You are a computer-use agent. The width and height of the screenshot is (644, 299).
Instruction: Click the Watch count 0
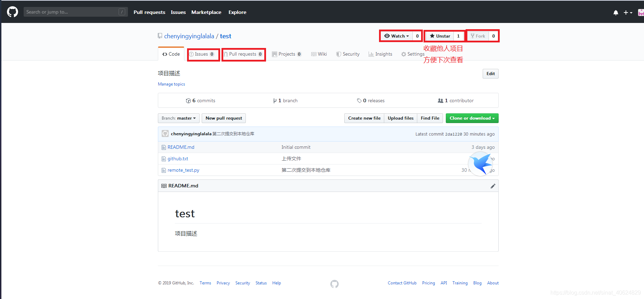pyautogui.click(x=417, y=36)
